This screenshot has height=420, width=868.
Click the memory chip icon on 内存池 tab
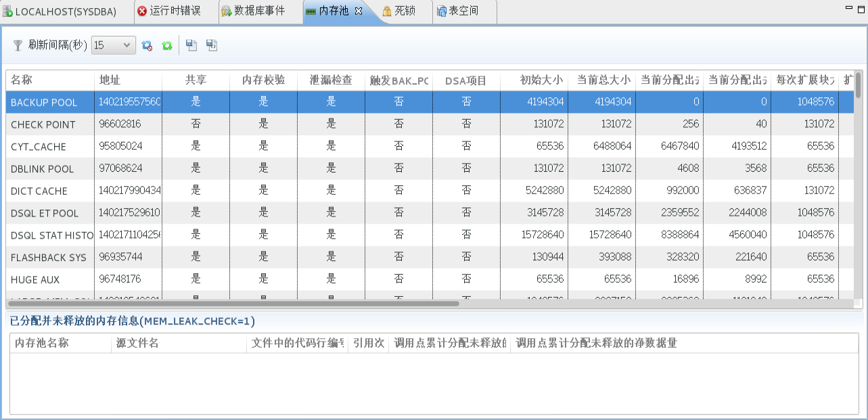[x=311, y=11]
